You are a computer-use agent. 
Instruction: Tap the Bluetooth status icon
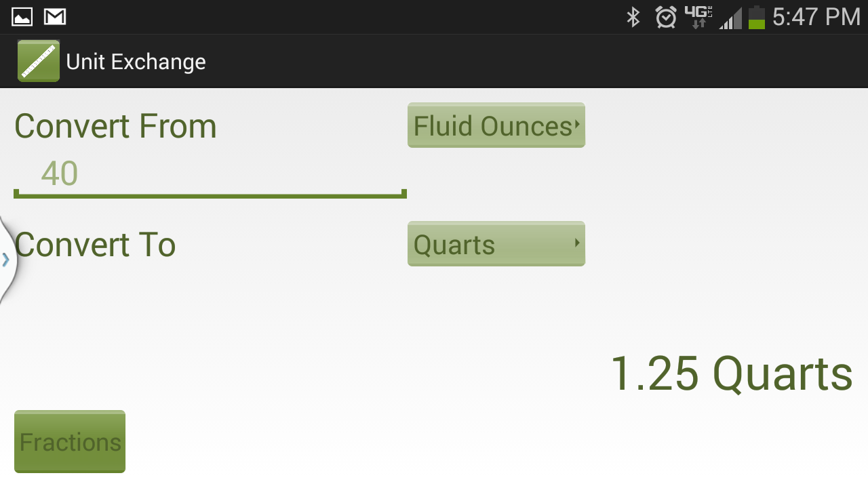(x=633, y=17)
